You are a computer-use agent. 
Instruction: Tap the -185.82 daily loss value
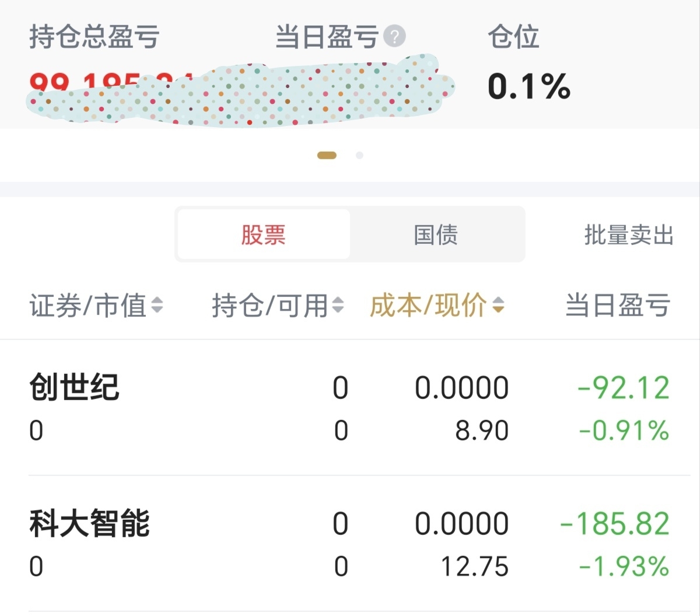coord(615,524)
